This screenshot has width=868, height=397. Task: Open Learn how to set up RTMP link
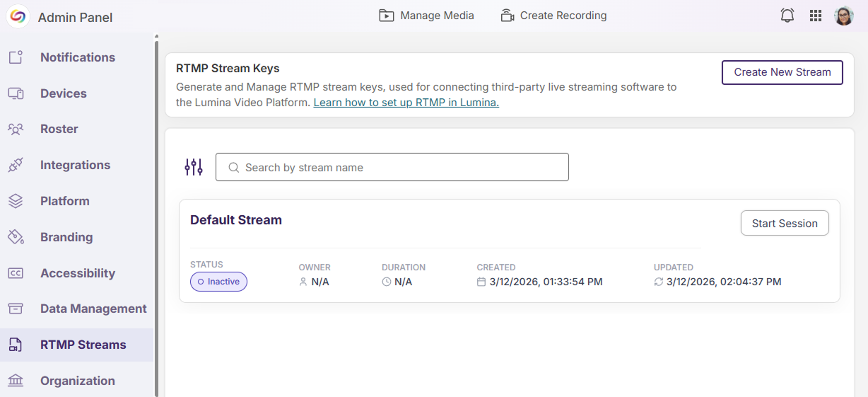[406, 103]
